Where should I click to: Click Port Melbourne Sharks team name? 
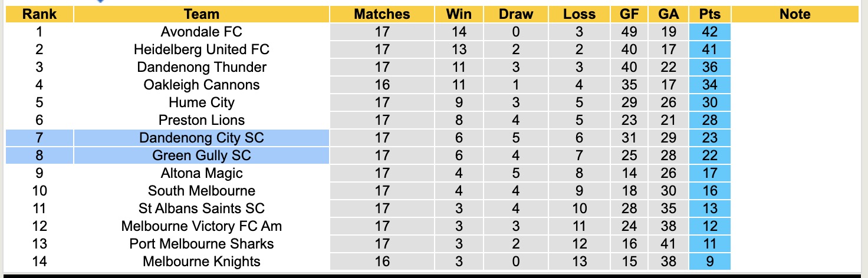click(201, 244)
